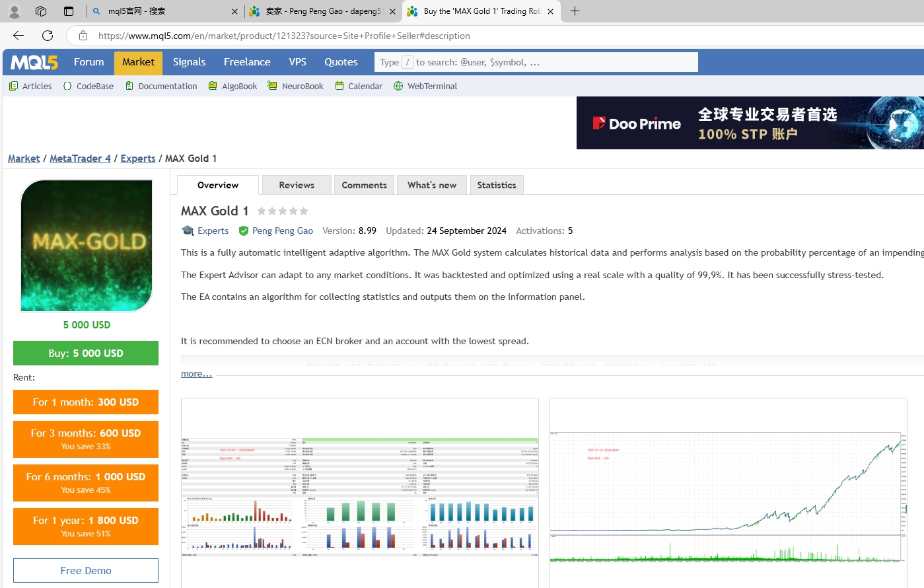
Task: Click the AlgoBook icon
Action: click(x=213, y=86)
